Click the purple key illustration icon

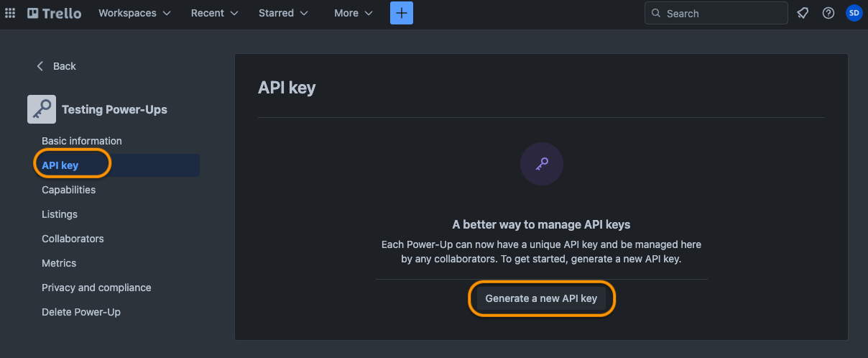tap(542, 165)
